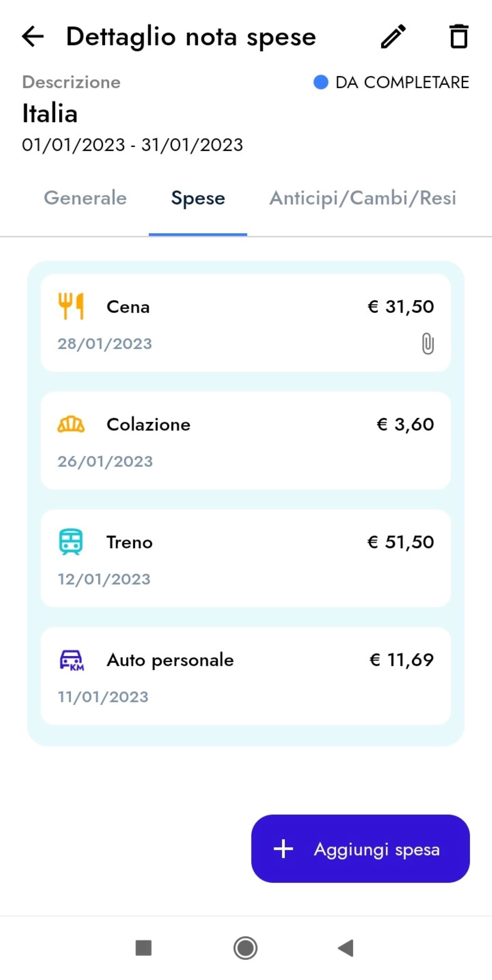Image resolution: width=492 pixels, height=980 pixels.
Task: Tap the train Treno icon
Action: (x=71, y=542)
